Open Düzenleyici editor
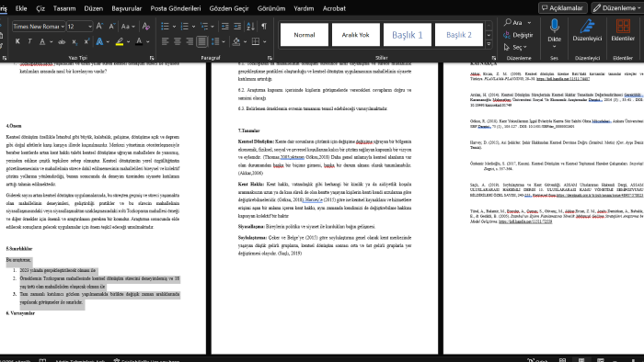This screenshot has height=362, width=644. (587, 30)
